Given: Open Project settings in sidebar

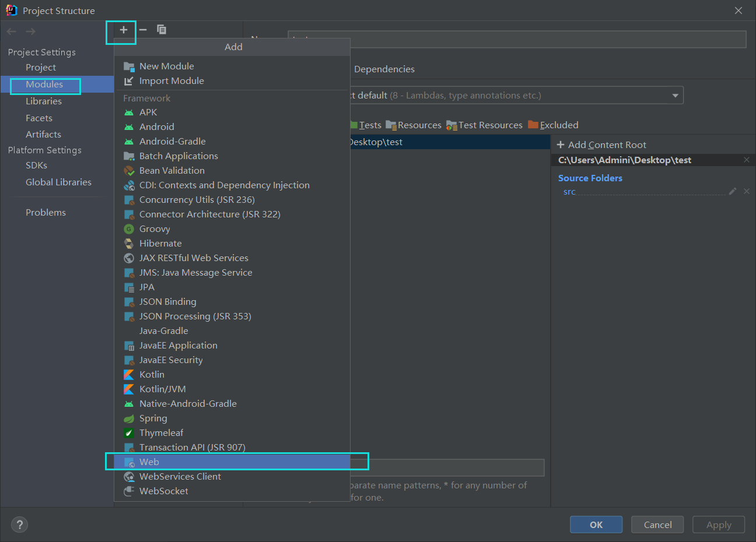Looking at the screenshot, I should tap(41, 68).
